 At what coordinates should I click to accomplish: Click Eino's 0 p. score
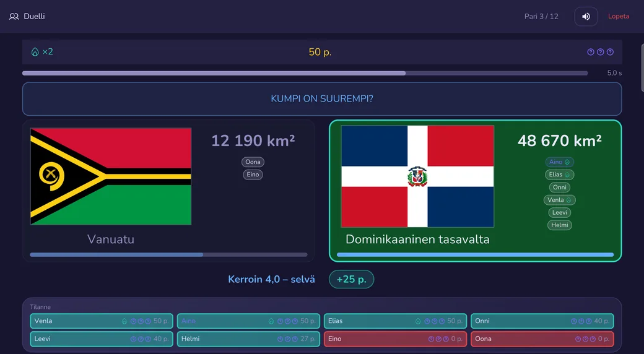pyautogui.click(x=457, y=339)
